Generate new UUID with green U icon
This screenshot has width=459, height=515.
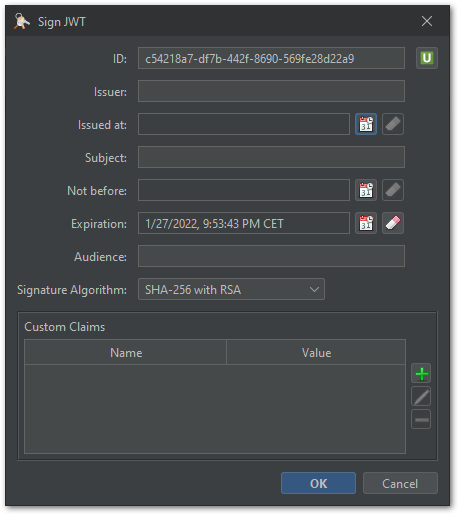(427, 58)
